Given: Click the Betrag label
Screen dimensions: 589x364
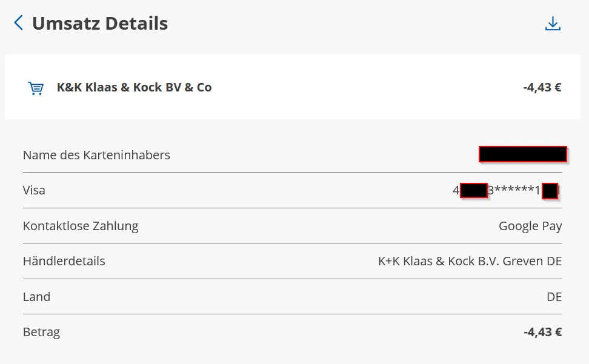Looking at the screenshot, I should (41, 332).
